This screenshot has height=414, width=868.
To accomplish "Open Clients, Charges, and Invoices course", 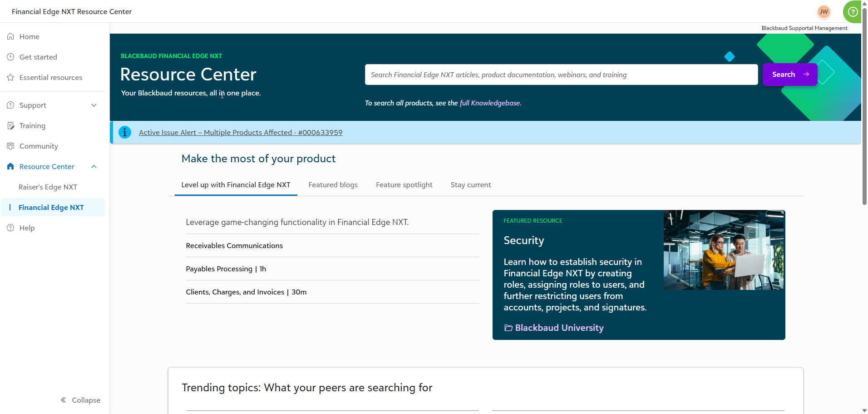I will pyautogui.click(x=246, y=292).
